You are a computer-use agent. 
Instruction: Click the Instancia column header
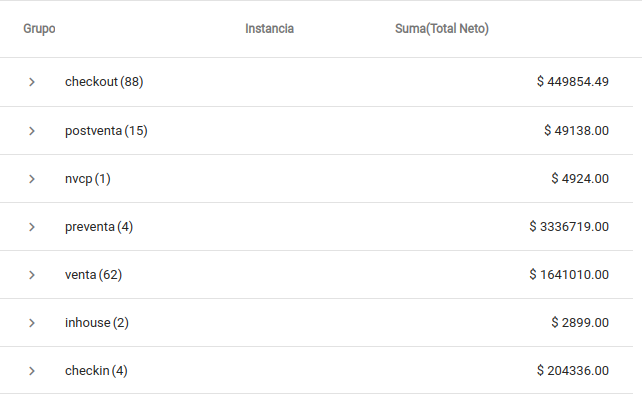coord(269,29)
